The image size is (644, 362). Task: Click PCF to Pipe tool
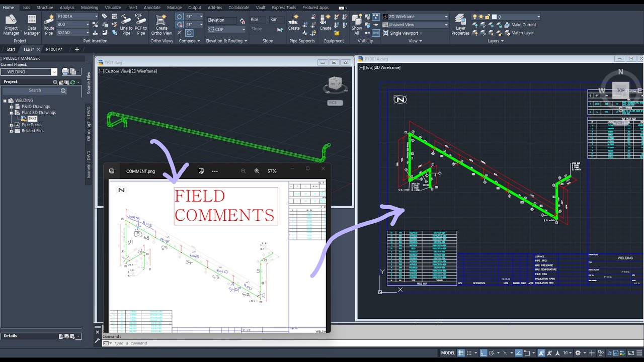pyautogui.click(x=141, y=24)
